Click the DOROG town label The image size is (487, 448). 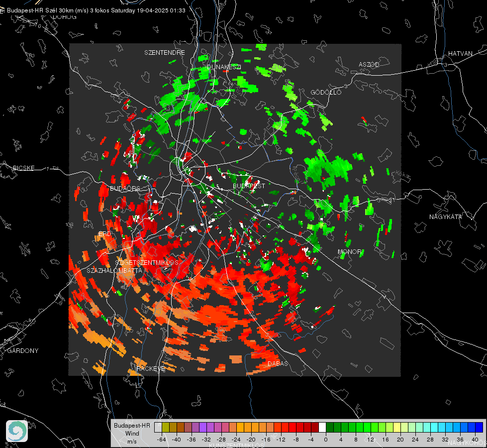pyautogui.click(x=65, y=17)
